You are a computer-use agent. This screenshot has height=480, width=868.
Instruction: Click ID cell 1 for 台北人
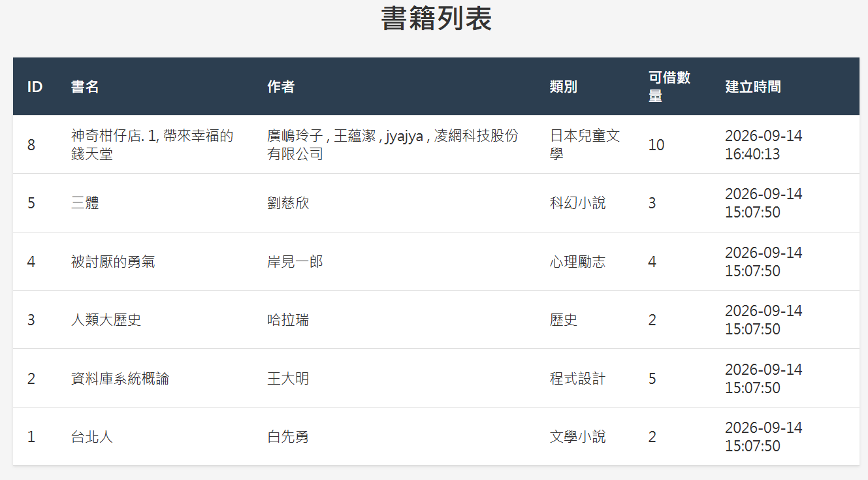click(x=31, y=437)
